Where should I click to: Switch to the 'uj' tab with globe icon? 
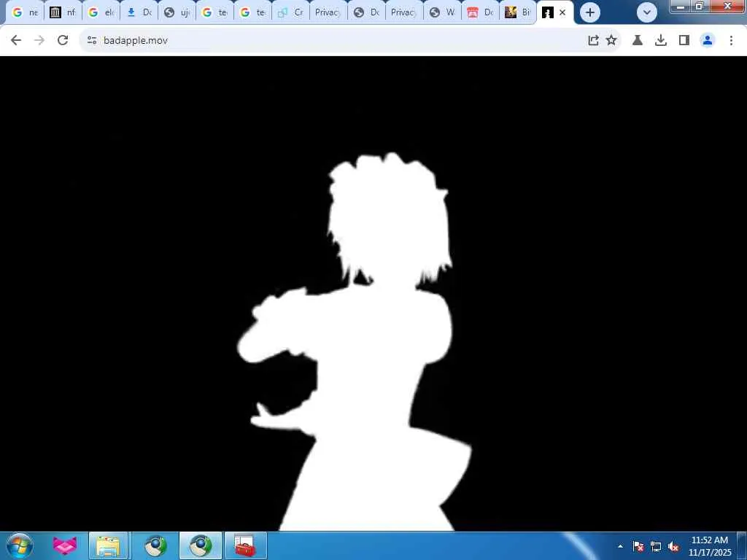click(177, 13)
